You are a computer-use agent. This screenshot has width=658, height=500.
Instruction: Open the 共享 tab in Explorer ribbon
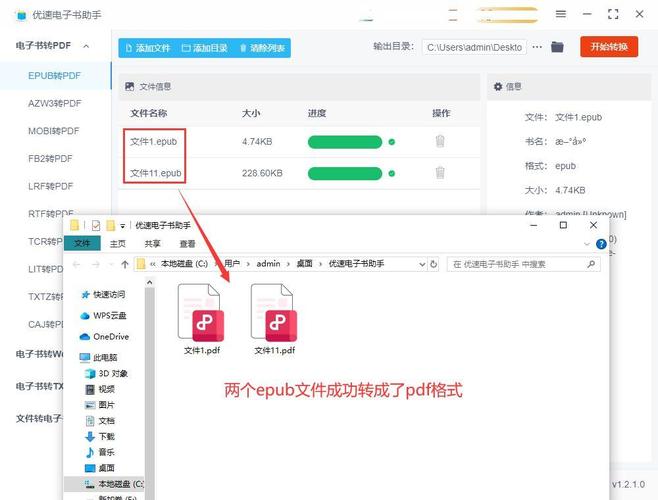coord(152,243)
